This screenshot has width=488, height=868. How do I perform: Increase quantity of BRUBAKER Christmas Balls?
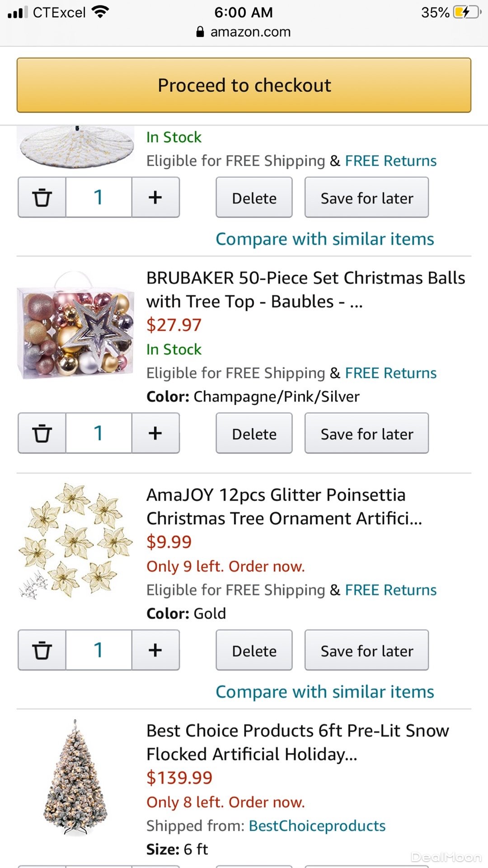pos(155,433)
